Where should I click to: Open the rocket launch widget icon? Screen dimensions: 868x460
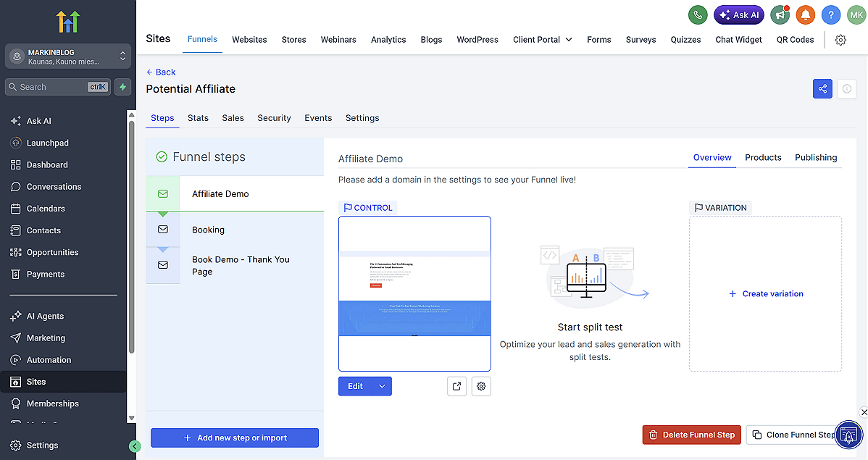(848, 435)
